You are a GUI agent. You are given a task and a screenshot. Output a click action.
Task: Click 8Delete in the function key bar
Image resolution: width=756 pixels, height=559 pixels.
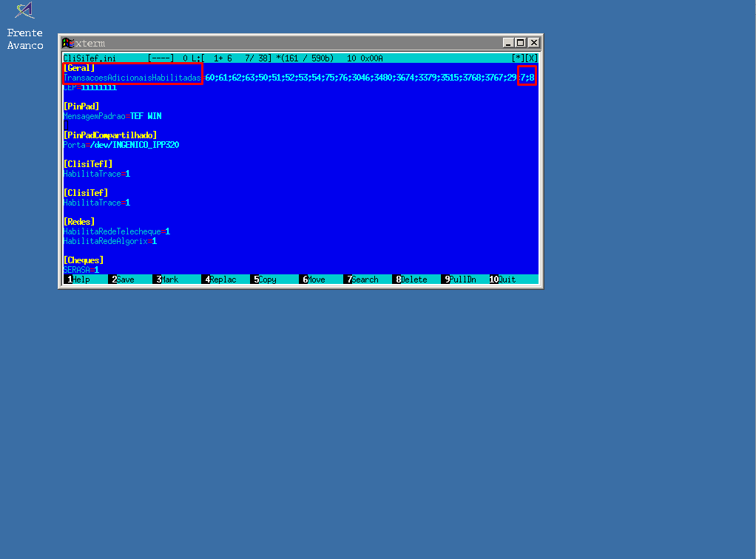click(411, 279)
